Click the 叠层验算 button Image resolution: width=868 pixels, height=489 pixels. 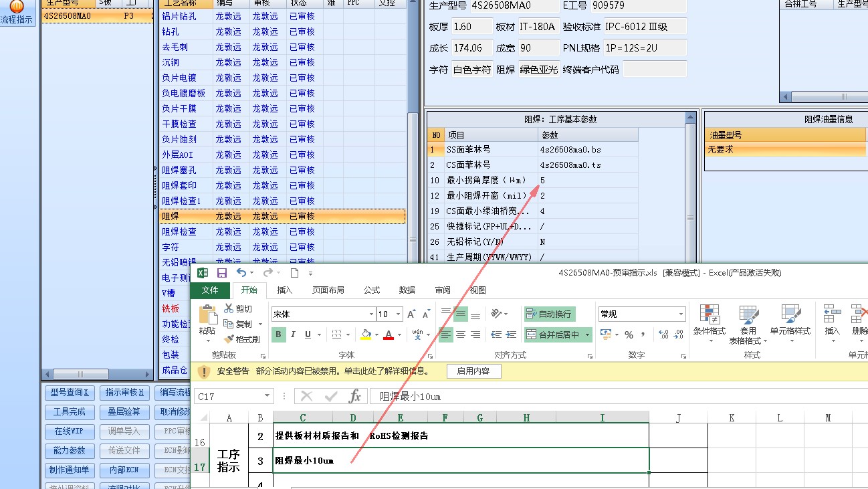pyautogui.click(x=124, y=412)
